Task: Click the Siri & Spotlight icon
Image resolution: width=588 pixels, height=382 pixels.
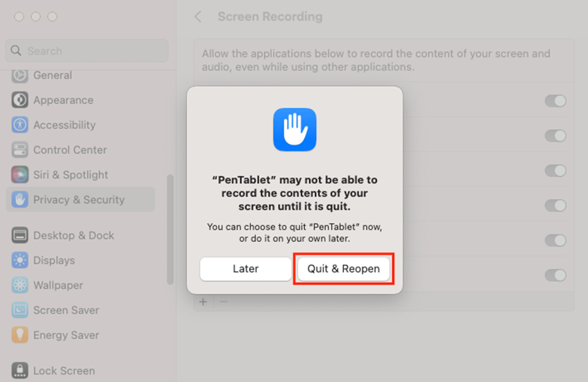Action: [x=20, y=175]
